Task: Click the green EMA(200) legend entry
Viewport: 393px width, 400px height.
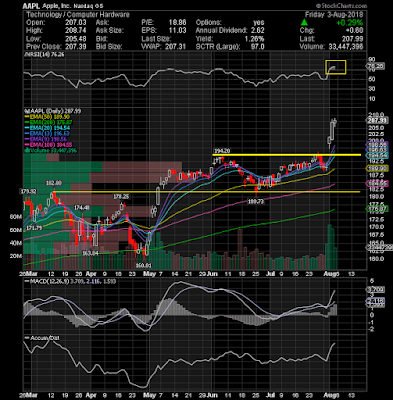Action: coord(49,122)
